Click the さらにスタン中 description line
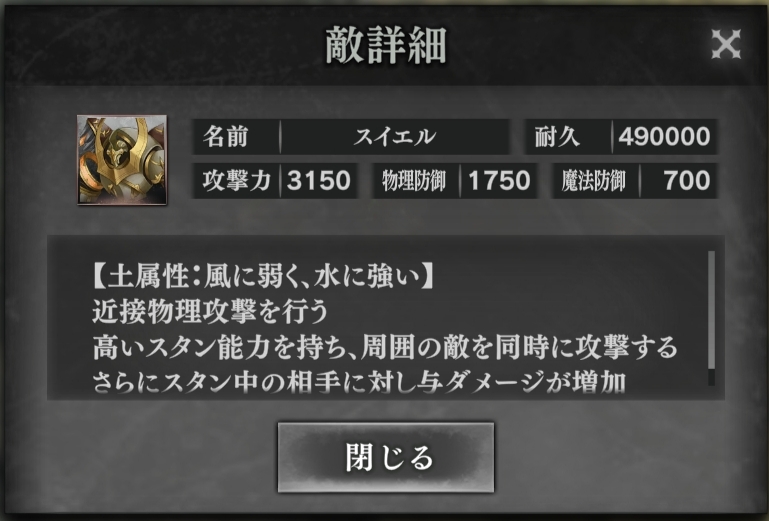The width and height of the screenshot is (769, 521). (x=359, y=382)
